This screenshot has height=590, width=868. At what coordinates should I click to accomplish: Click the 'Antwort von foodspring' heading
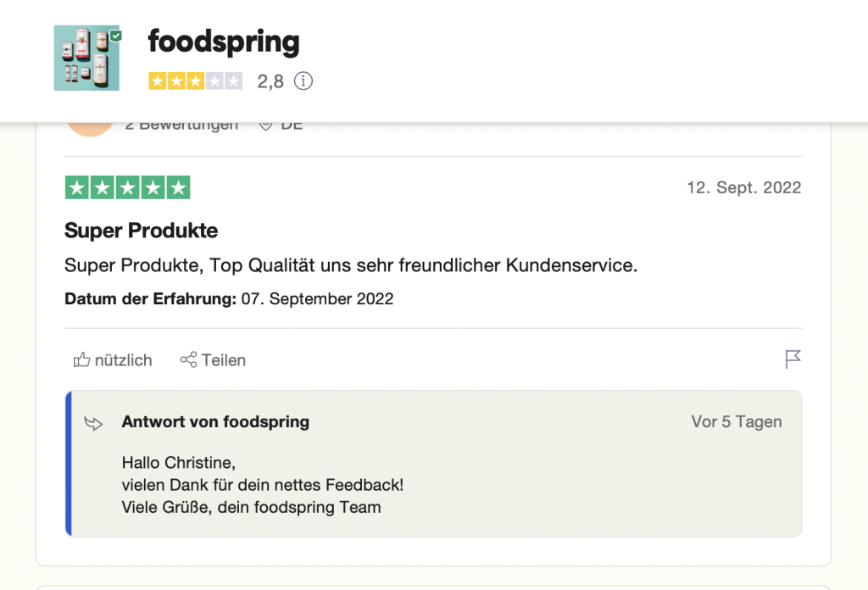point(215,422)
